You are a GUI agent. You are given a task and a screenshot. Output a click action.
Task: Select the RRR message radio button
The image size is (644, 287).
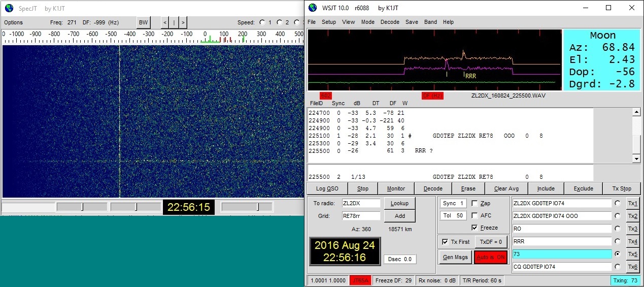618,241
